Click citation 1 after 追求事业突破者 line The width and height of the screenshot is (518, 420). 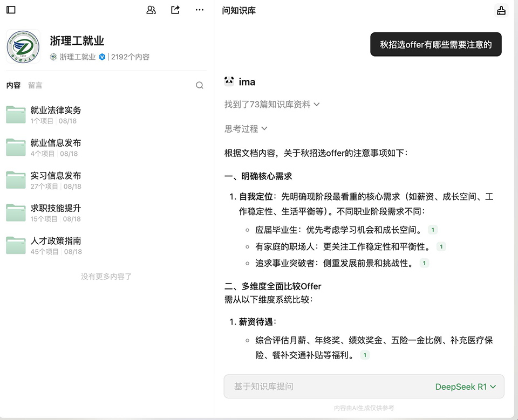424,264
